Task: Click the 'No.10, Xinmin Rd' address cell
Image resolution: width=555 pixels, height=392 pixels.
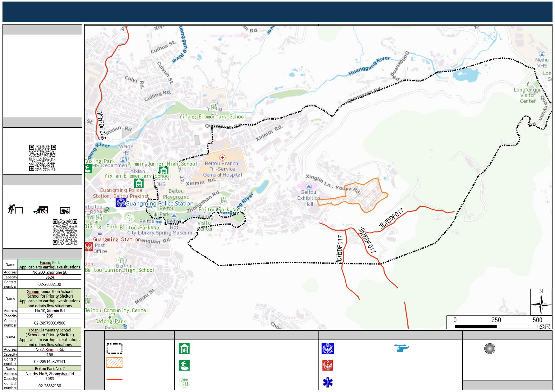Action: click(50, 311)
